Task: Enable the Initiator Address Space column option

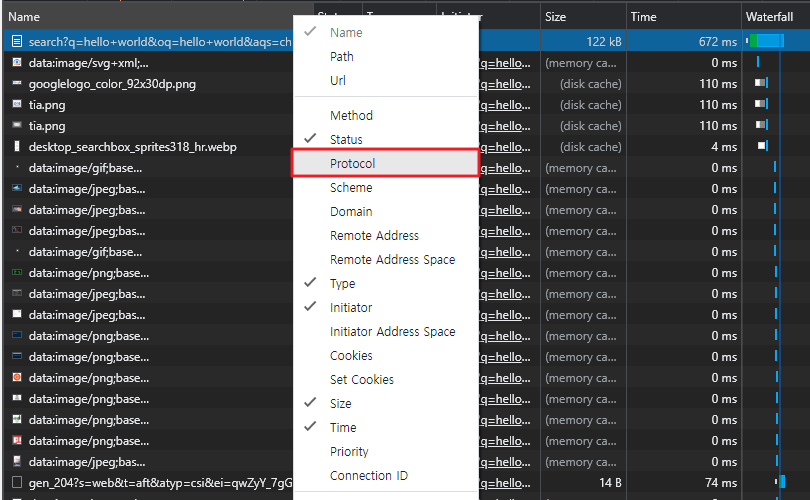Action: (x=385, y=332)
